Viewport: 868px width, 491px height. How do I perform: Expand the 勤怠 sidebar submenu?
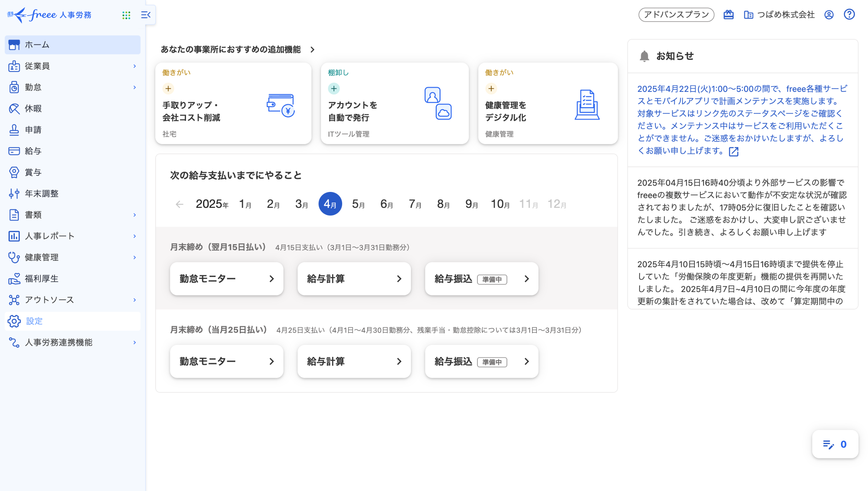[135, 87]
